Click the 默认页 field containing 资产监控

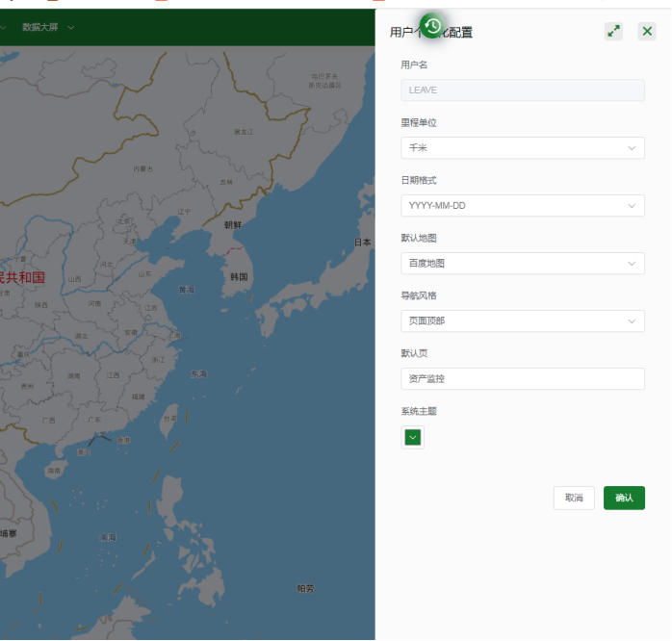point(522,379)
